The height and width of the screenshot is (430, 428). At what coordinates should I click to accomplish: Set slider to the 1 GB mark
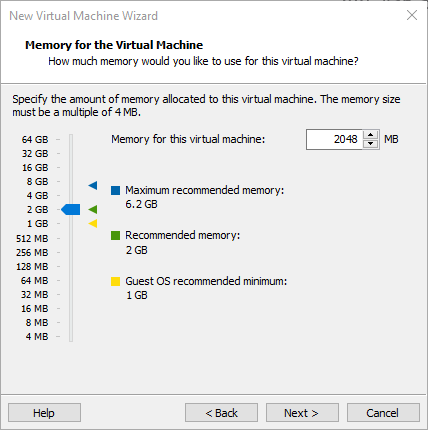(71, 224)
